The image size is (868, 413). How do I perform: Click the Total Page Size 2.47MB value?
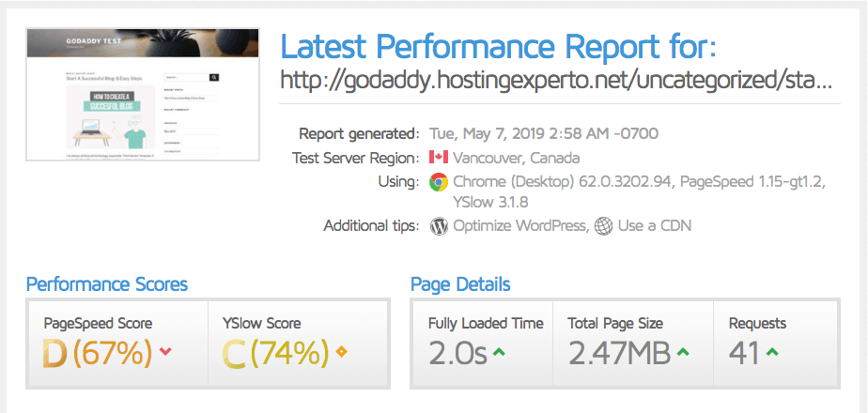[619, 354]
